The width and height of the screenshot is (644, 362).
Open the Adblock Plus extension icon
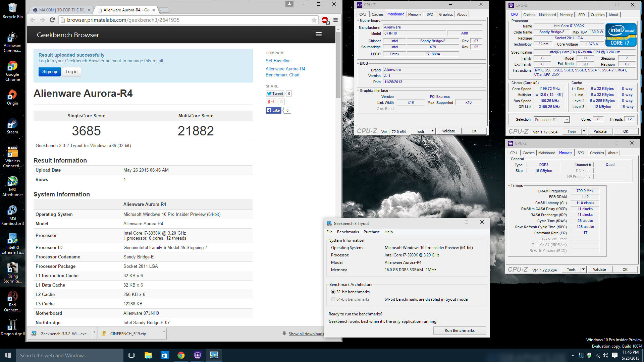point(325,20)
